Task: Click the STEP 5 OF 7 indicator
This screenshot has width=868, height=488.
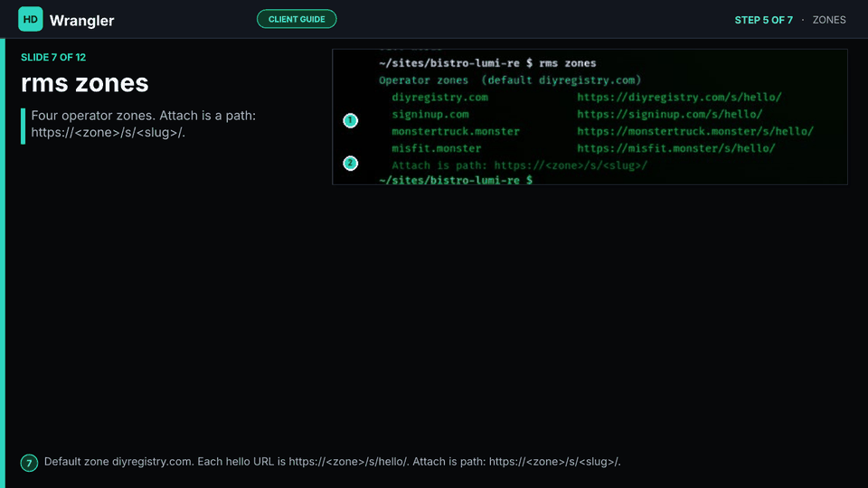Action: [x=763, y=20]
